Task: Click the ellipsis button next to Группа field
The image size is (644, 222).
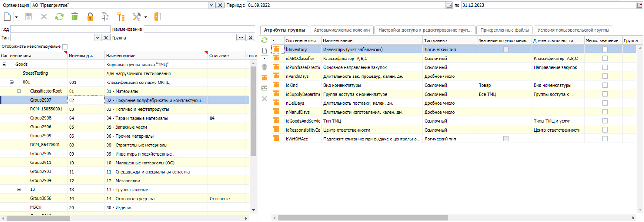Action: click(x=241, y=38)
